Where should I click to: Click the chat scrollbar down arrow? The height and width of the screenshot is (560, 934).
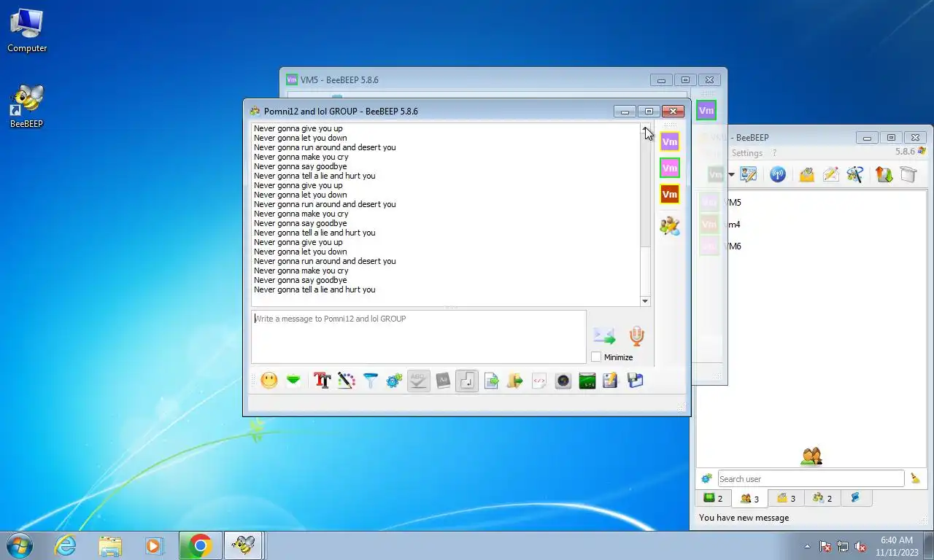click(x=645, y=301)
